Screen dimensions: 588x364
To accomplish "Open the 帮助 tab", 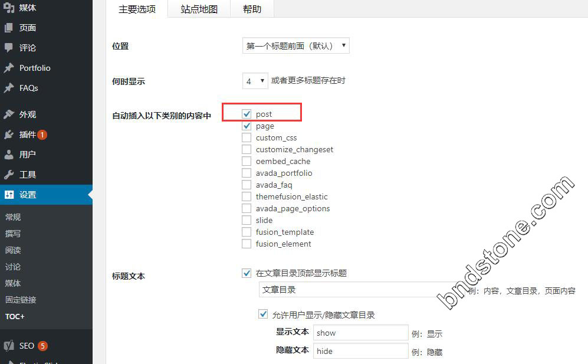I will click(x=252, y=9).
